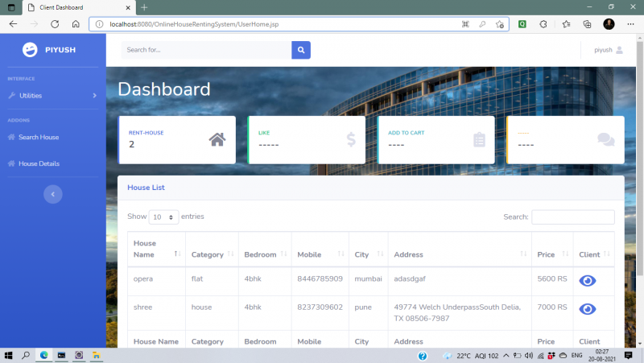Click the qr code icon in address bar
Screen dimensions: 644x363
coord(465,24)
